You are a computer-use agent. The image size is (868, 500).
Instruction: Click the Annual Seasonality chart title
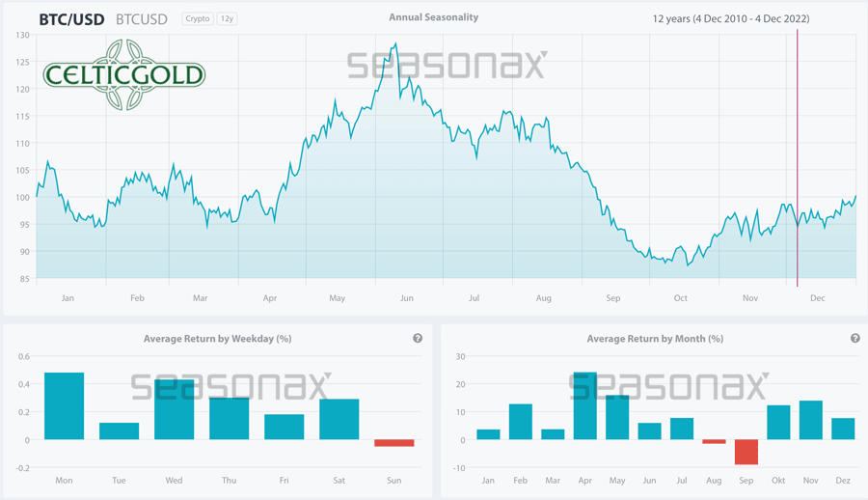click(433, 17)
